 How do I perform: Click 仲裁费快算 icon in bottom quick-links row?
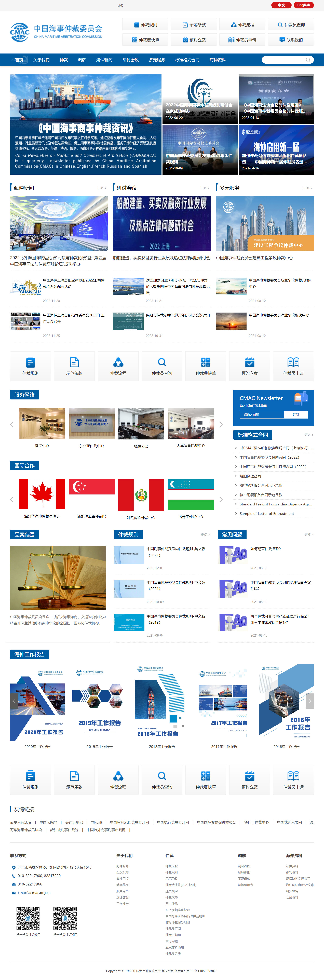pyautogui.click(x=206, y=780)
